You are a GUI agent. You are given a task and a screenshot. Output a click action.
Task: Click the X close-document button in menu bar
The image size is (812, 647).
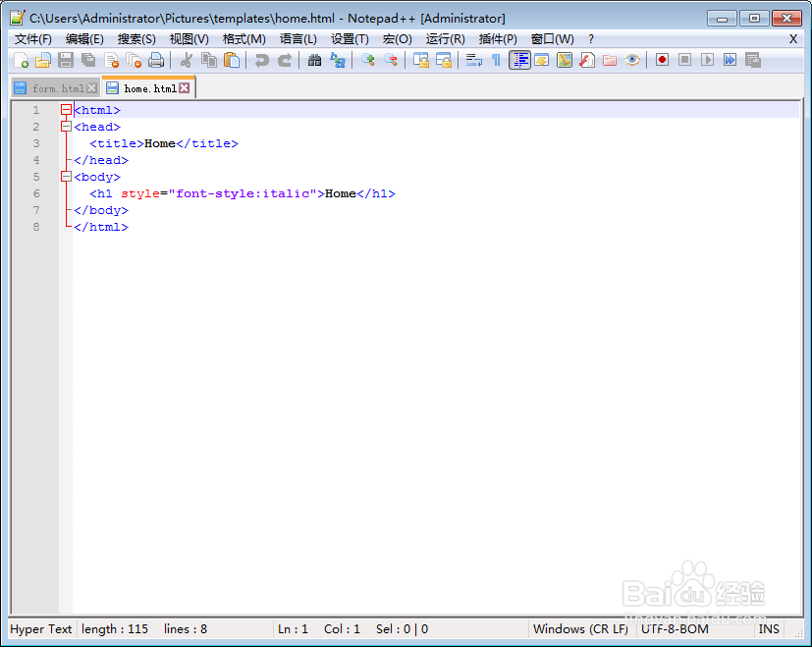(792, 39)
